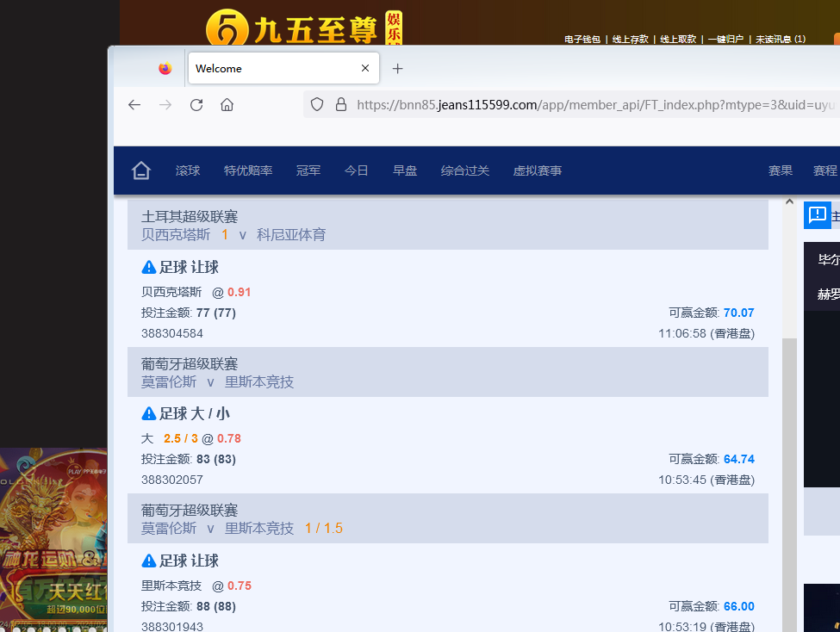Screen dimensions: 840x632
Task: Click odds value 0.78
Action: (229, 438)
